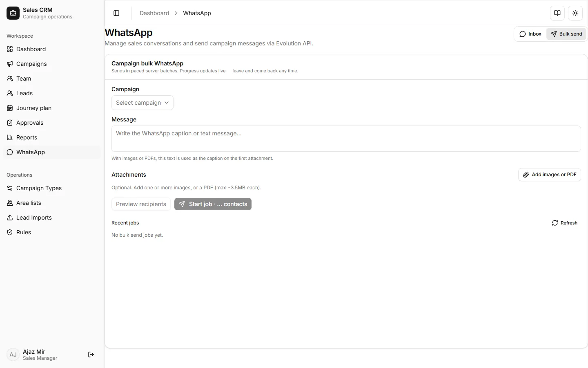The image size is (588, 368).
Task: Switch to the Inbox tab
Action: pyautogui.click(x=530, y=34)
